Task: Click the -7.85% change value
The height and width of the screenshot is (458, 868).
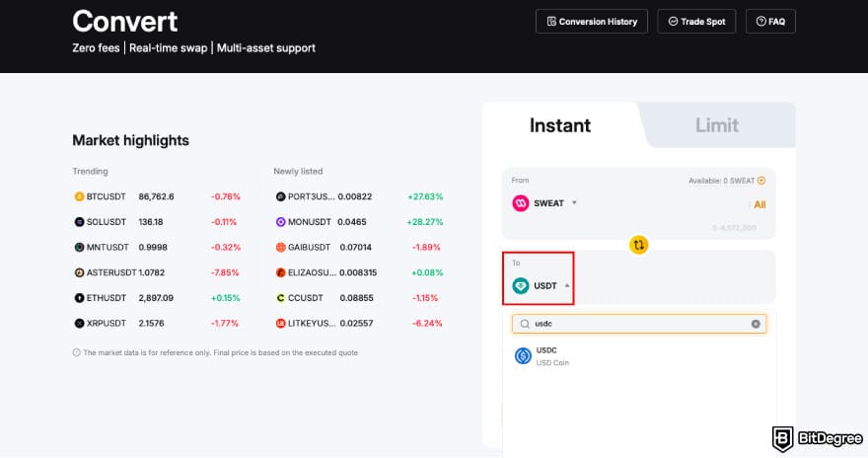Action: point(225,272)
